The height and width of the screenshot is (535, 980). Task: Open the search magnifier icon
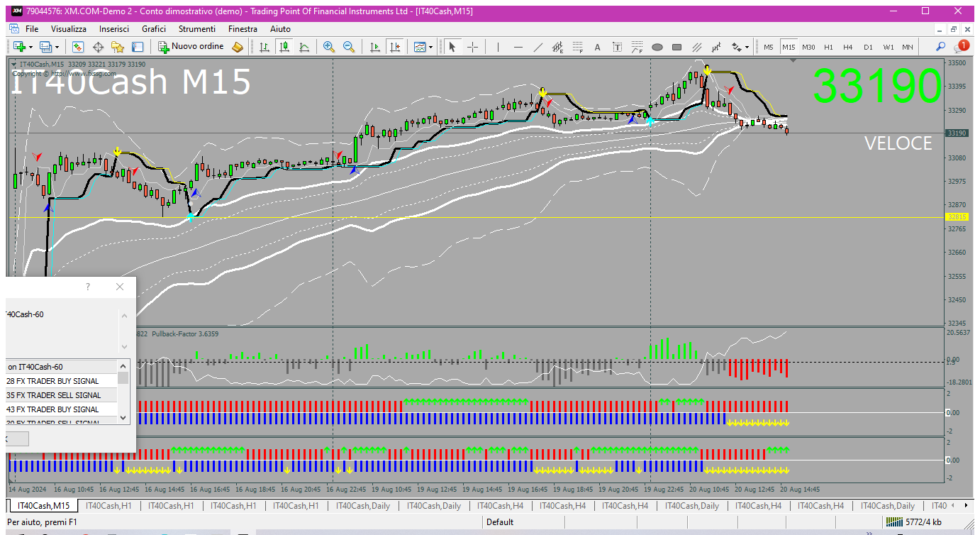coord(941,47)
